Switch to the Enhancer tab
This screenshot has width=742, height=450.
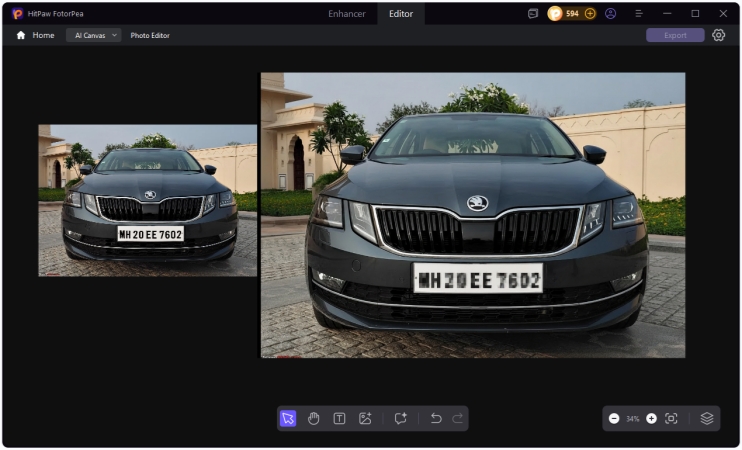pyautogui.click(x=347, y=14)
